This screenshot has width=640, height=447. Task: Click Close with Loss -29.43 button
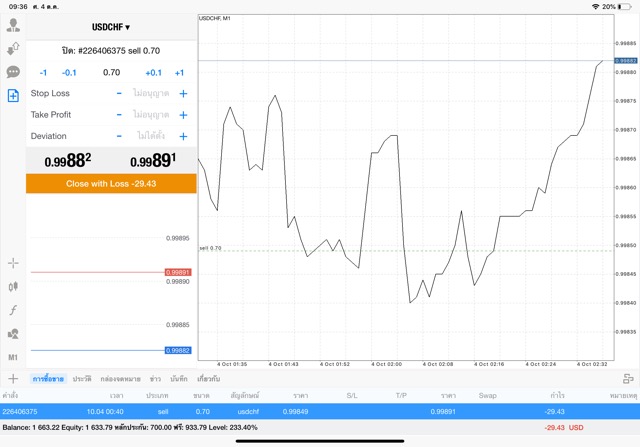[111, 184]
